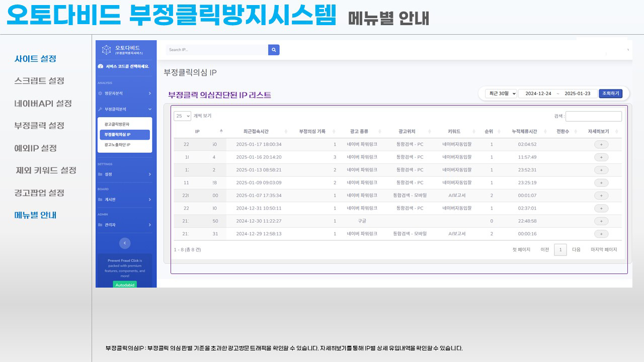The width and height of the screenshot is (644, 362).
Task: Expand the 방문자분석 sidebar menu
Action: tap(125, 94)
